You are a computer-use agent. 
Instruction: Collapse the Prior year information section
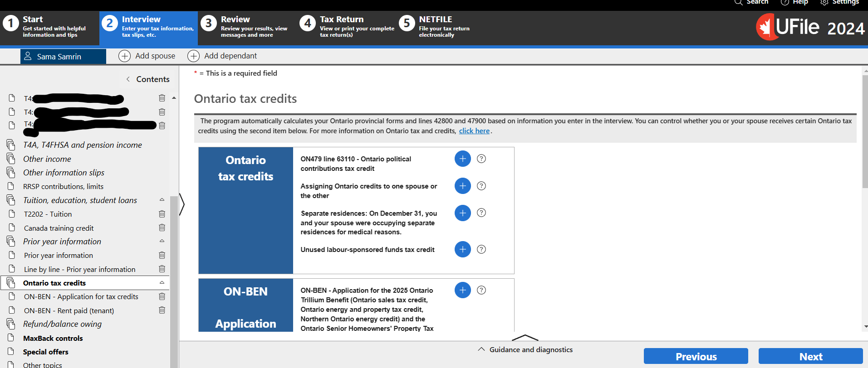point(162,241)
